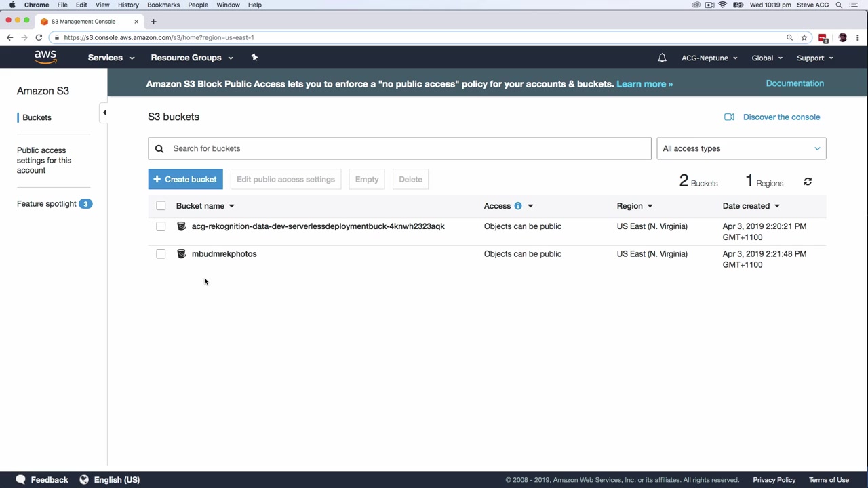Click the Access column sort arrow
868x488 pixels.
coord(530,206)
